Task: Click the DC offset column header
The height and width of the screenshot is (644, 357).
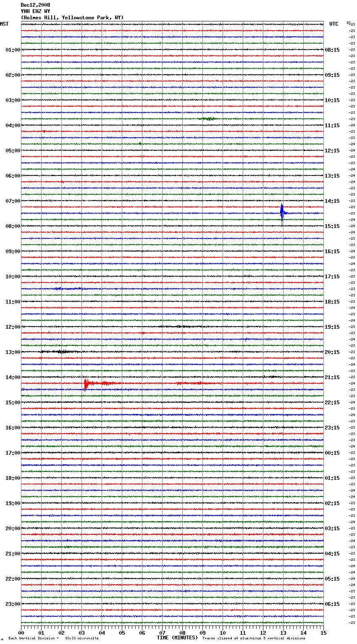Action: 349,23
